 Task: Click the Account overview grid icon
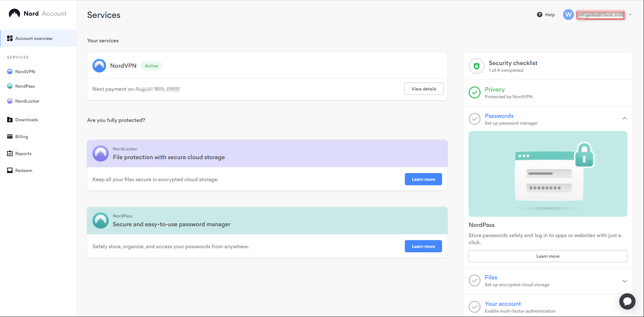click(x=10, y=38)
